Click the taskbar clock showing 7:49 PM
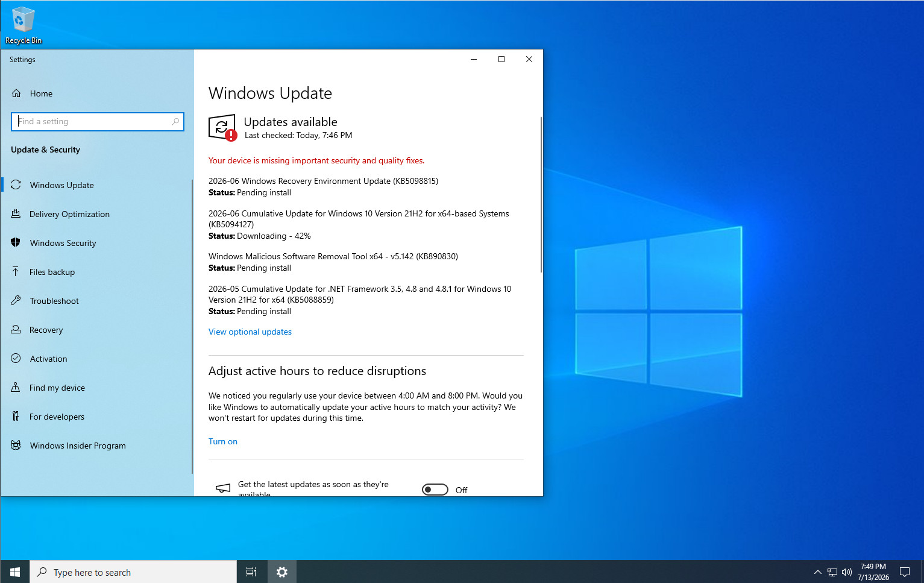The width and height of the screenshot is (924, 583). 873,572
